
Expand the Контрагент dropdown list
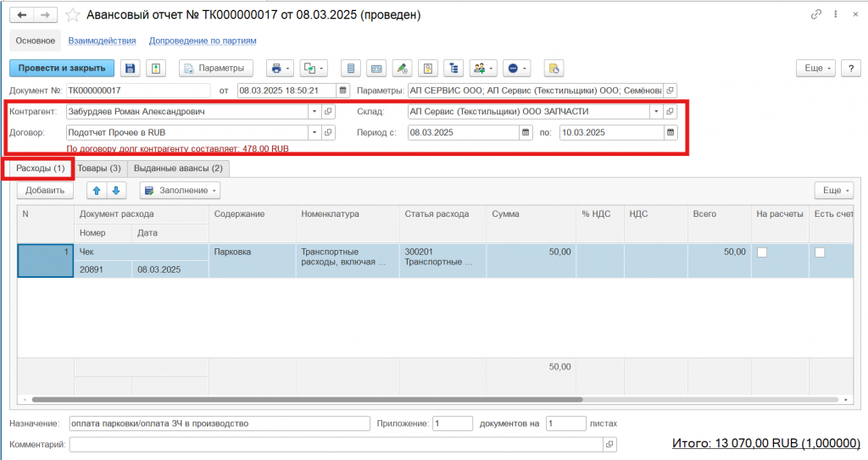tap(314, 111)
